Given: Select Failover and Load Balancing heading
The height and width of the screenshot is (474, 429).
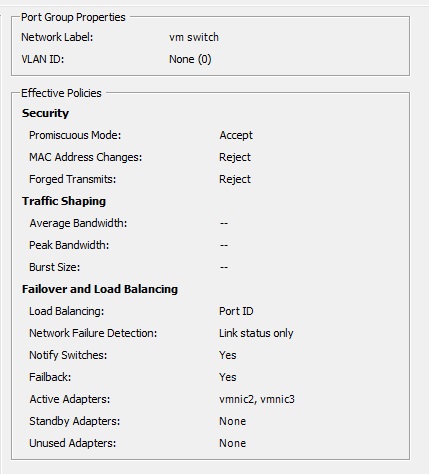Looking at the screenshot, I should coord(100,289).
